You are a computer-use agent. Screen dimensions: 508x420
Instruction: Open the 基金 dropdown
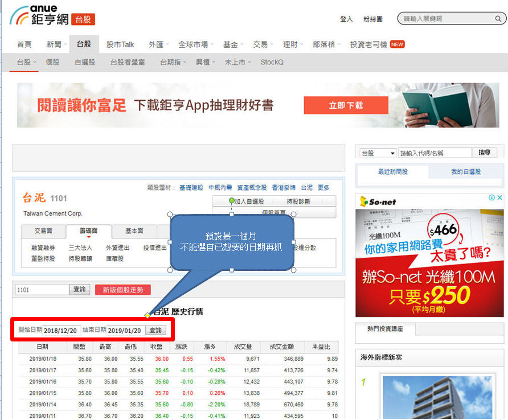(233, 44)
